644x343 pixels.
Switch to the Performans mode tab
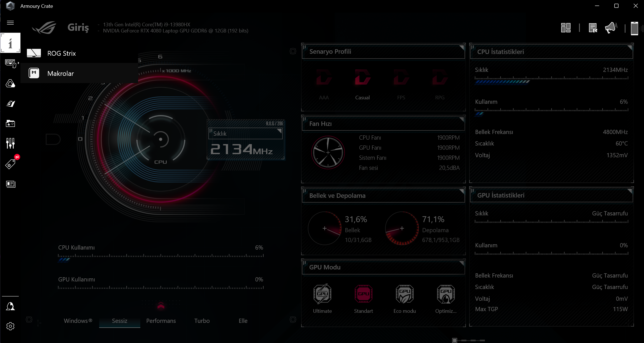point(161,321)
